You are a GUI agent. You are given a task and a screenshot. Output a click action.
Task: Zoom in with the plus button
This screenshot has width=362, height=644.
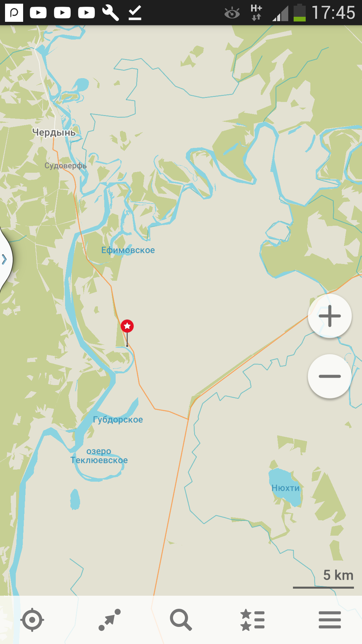[330, 316]
